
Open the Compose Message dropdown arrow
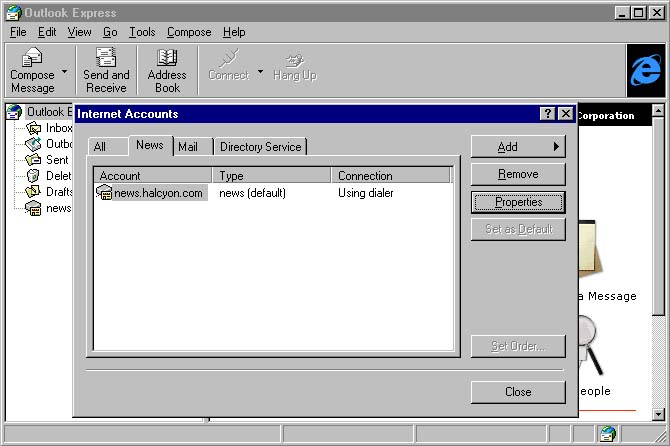coord(65,72)
